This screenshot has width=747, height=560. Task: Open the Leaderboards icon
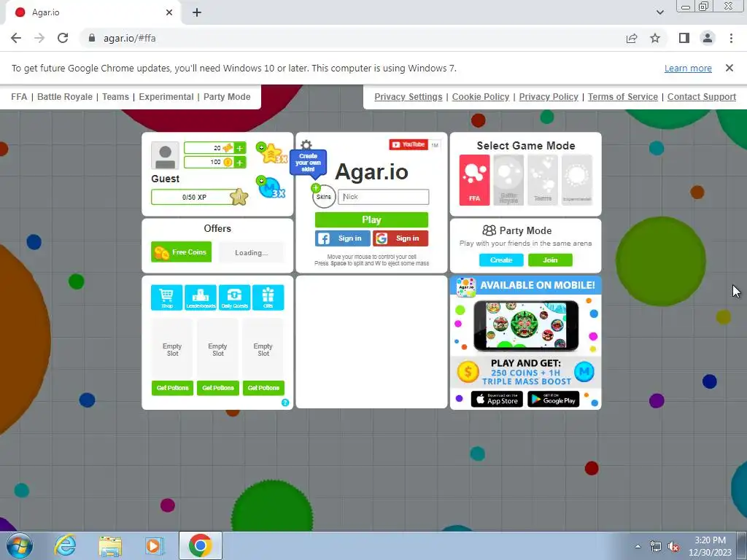[201, 297]
